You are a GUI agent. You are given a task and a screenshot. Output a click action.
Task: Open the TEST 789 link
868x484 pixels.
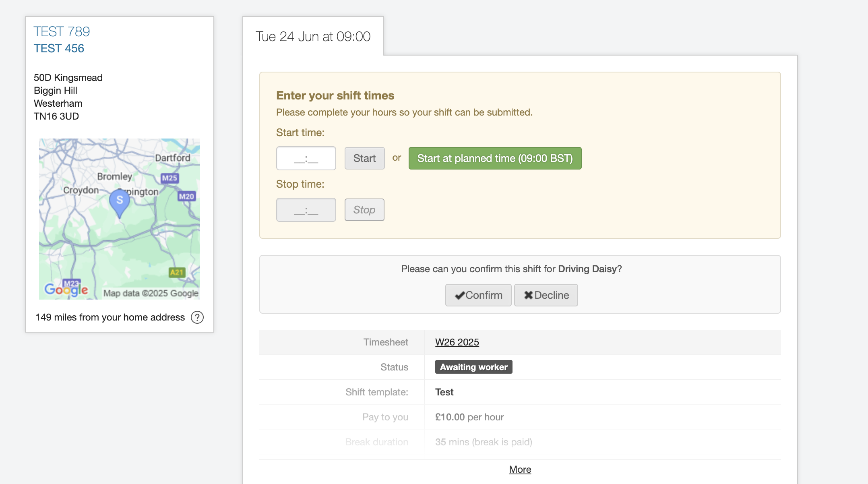(62, 31)
